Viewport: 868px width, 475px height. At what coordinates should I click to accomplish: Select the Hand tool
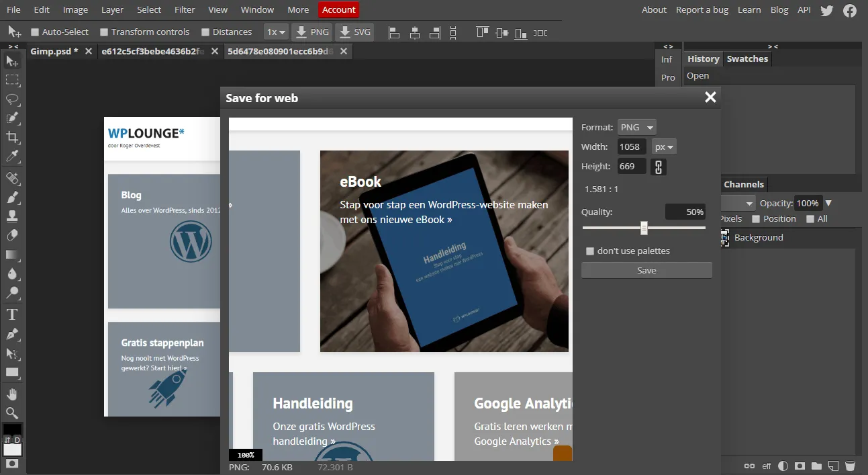pos(12,394)
